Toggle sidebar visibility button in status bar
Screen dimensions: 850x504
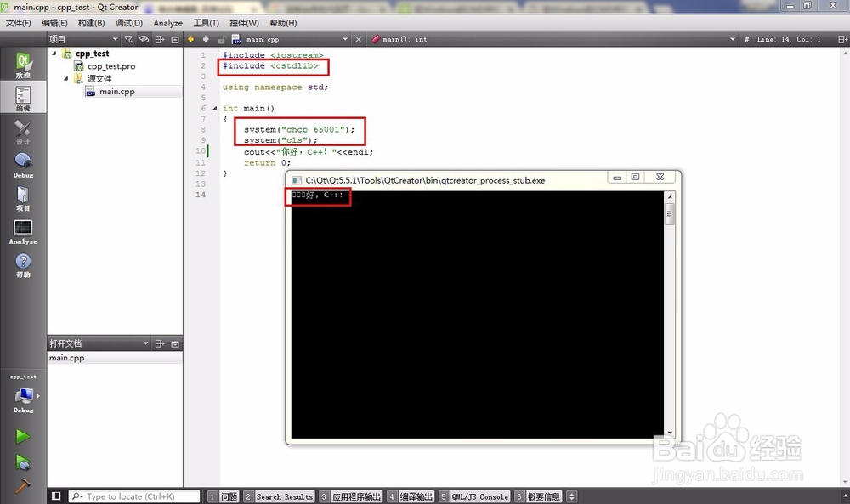click(x=56, y=496)
